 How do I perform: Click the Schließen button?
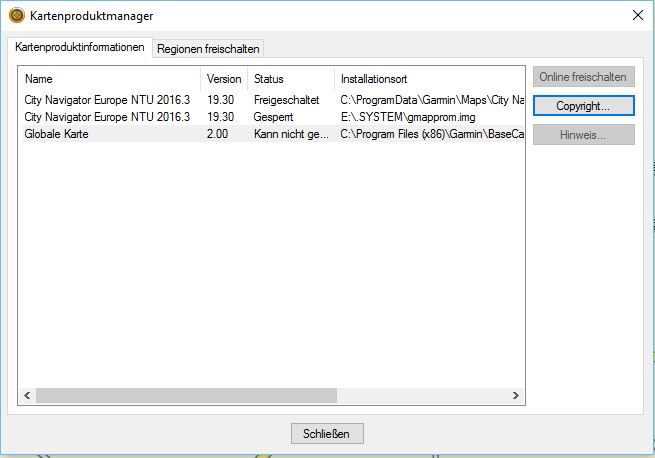[x=327, y=434]
